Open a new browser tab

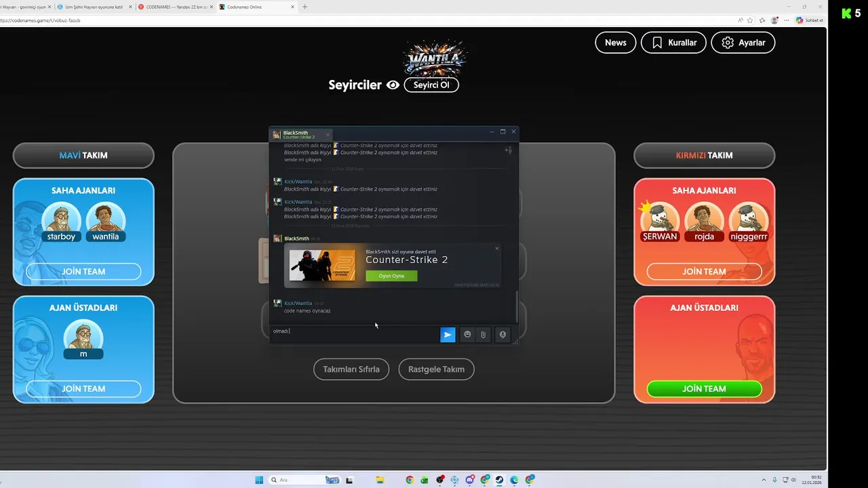(304, 7)
